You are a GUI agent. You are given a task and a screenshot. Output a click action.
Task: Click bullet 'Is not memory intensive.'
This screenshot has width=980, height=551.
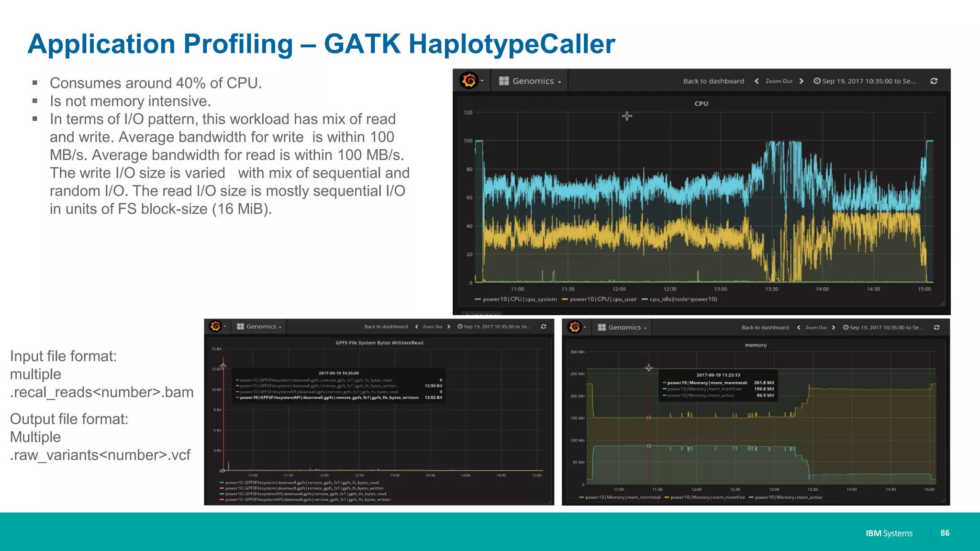(130, 101)
